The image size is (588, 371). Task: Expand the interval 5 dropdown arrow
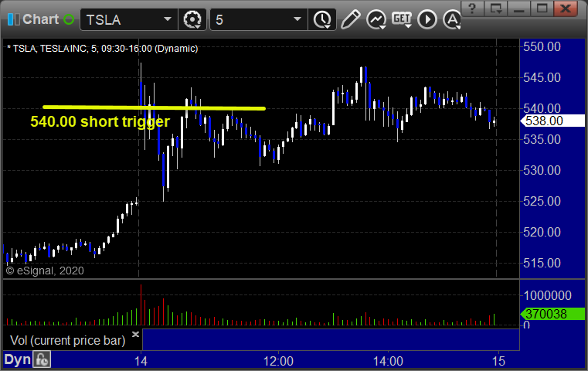pos(297,19)
